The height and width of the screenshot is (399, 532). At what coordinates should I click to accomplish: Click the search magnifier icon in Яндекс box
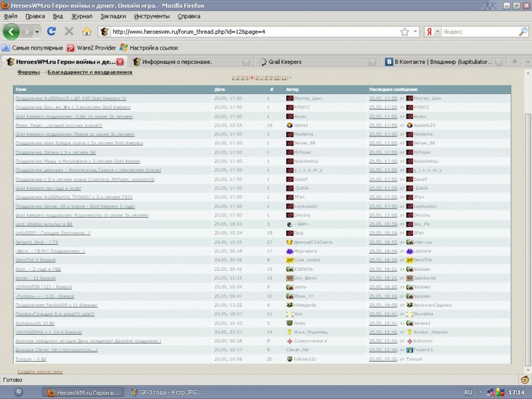[523, 32]
